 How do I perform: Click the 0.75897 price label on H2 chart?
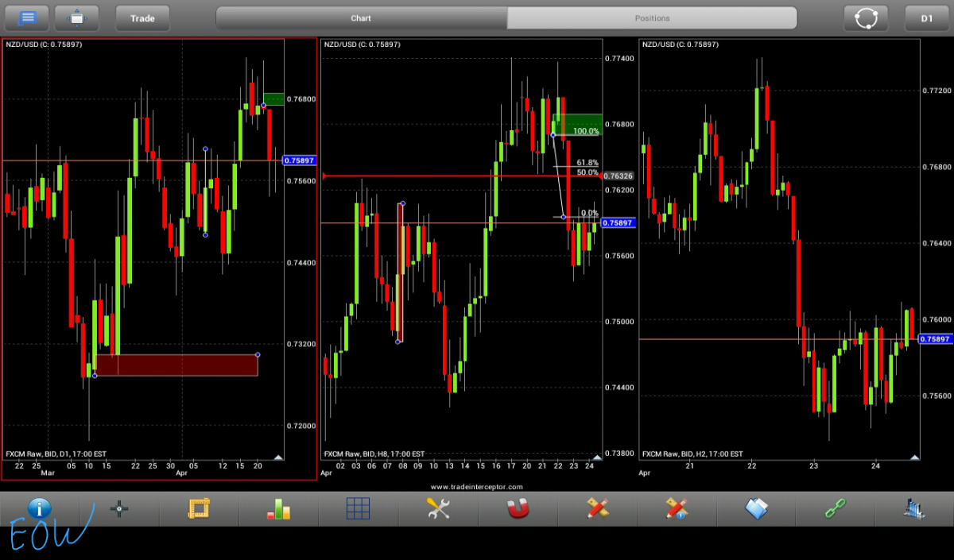coord(935,339)
